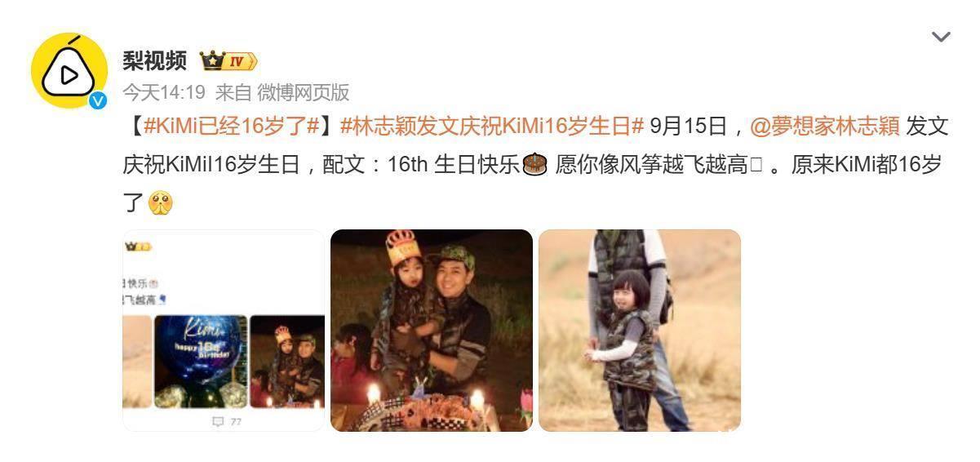
Task: Click the blue verified badge on avatar
Action: pyautogui.click(x=98, y=100)
